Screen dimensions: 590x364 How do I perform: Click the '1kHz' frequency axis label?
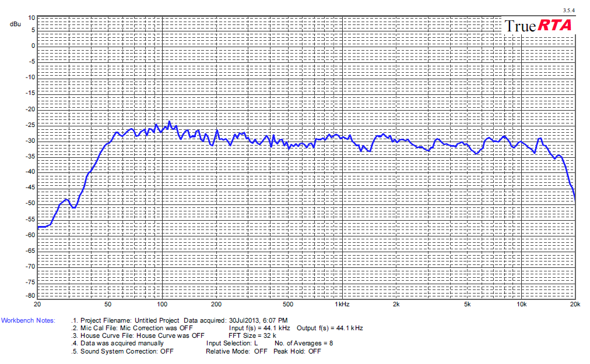(x=342, y=304)
